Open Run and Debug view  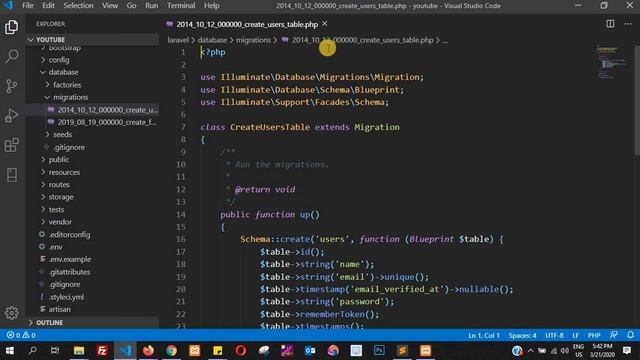[x=11, y=115]
